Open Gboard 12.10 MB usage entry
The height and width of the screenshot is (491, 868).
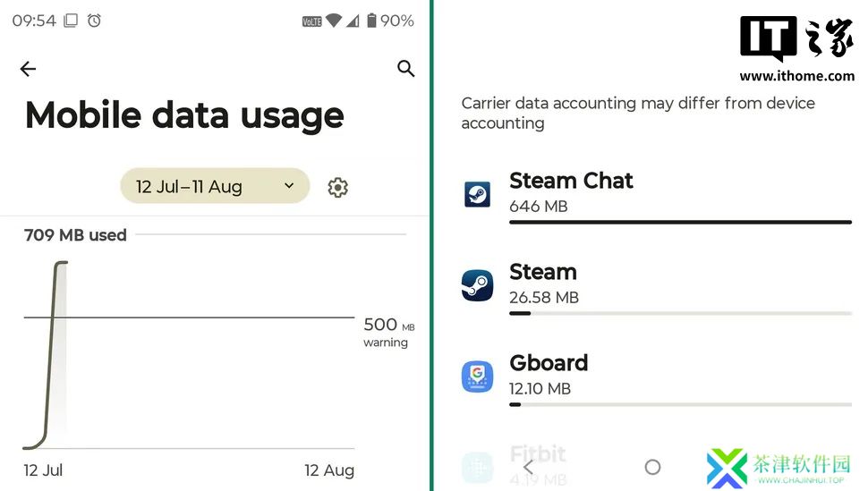coord(657,379)
